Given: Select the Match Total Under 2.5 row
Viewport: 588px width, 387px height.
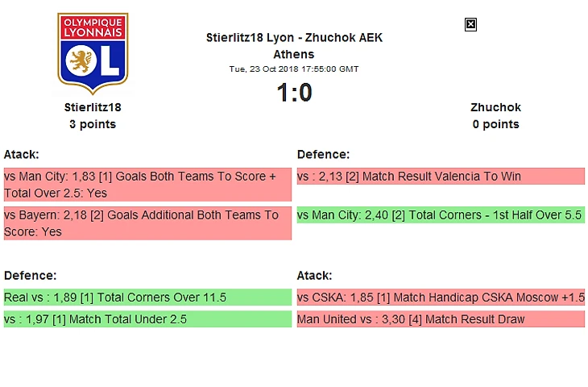Looking at the screenshot, I should (x=147, y=319).
